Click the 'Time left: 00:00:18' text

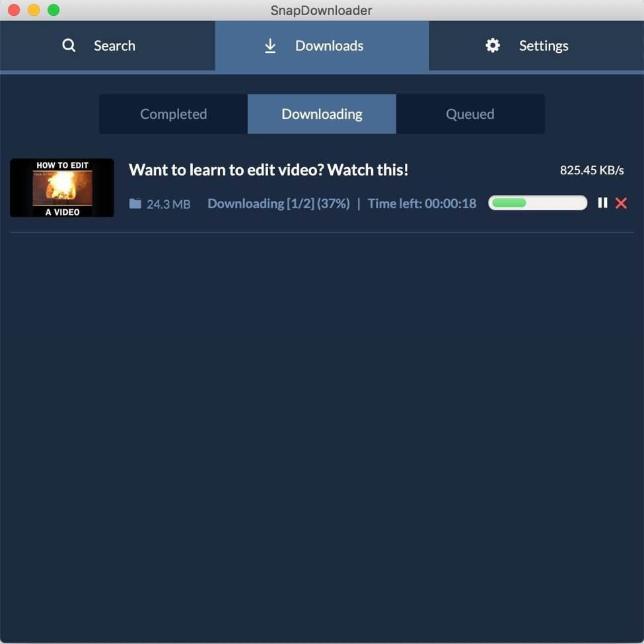421,203
